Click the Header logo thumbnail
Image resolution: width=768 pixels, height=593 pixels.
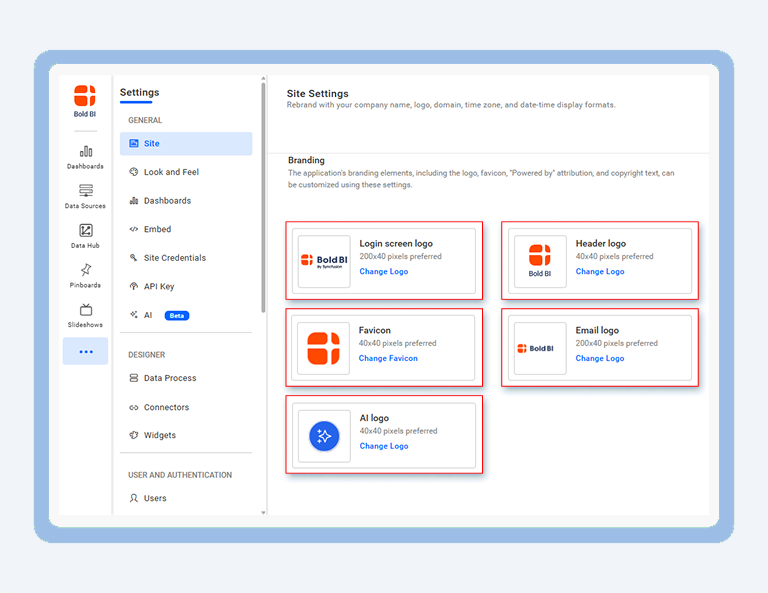[540, 261]
